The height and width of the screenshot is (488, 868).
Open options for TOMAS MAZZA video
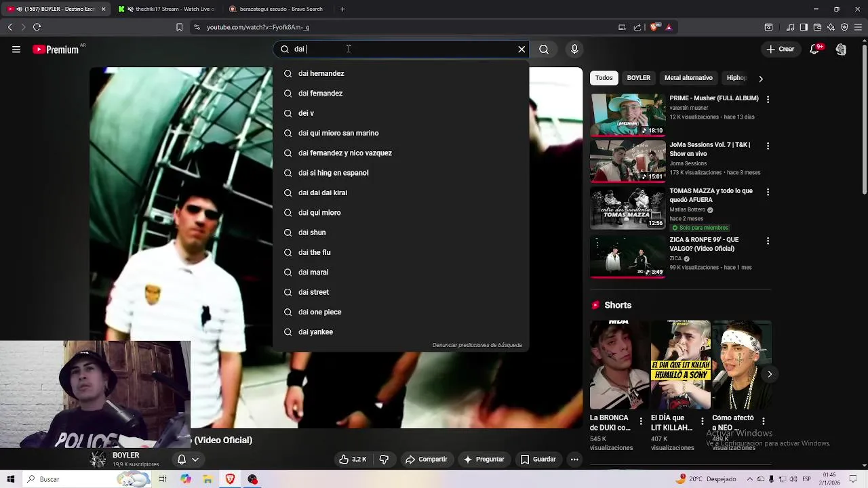tap(768, 192)
